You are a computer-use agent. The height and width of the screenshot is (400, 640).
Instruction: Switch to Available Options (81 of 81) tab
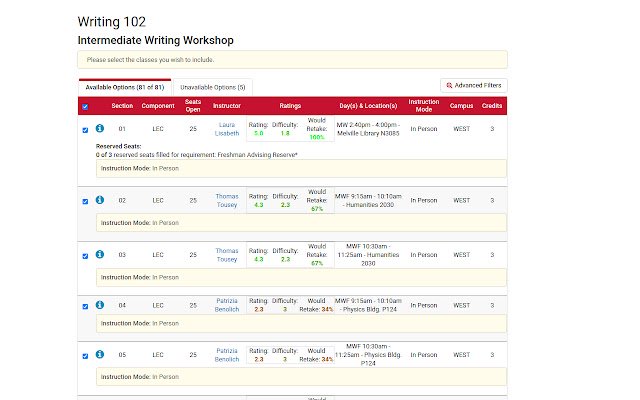125,87
